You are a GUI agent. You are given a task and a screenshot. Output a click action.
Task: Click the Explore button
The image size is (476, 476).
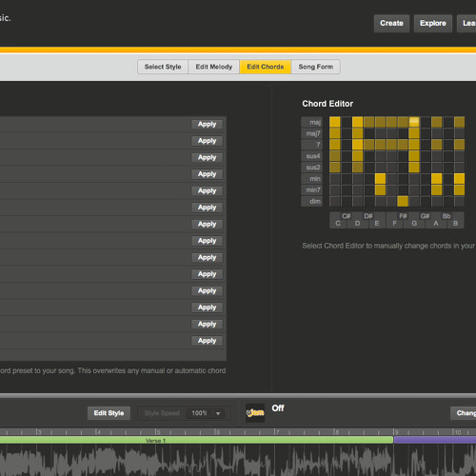[x=433, y=24]
